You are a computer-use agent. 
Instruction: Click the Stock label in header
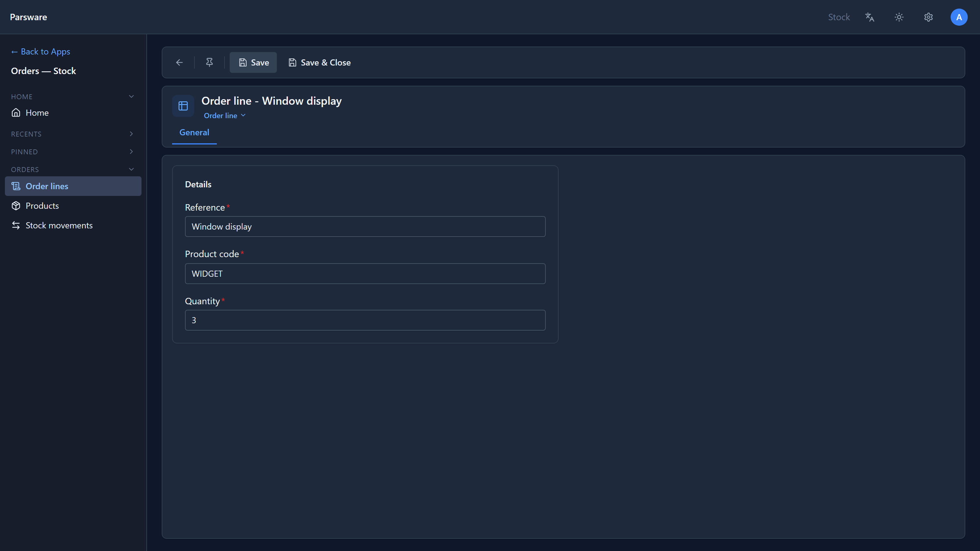[839, 17]
